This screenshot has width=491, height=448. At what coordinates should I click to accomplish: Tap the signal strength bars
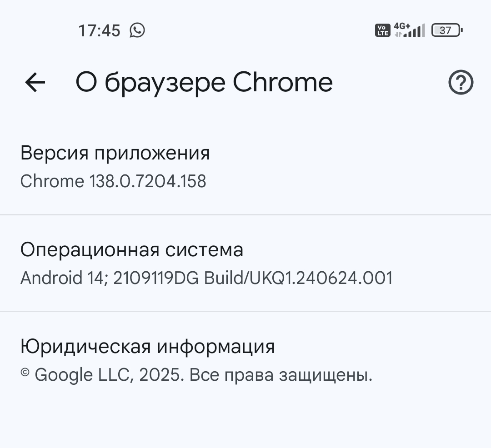[416, 32]
